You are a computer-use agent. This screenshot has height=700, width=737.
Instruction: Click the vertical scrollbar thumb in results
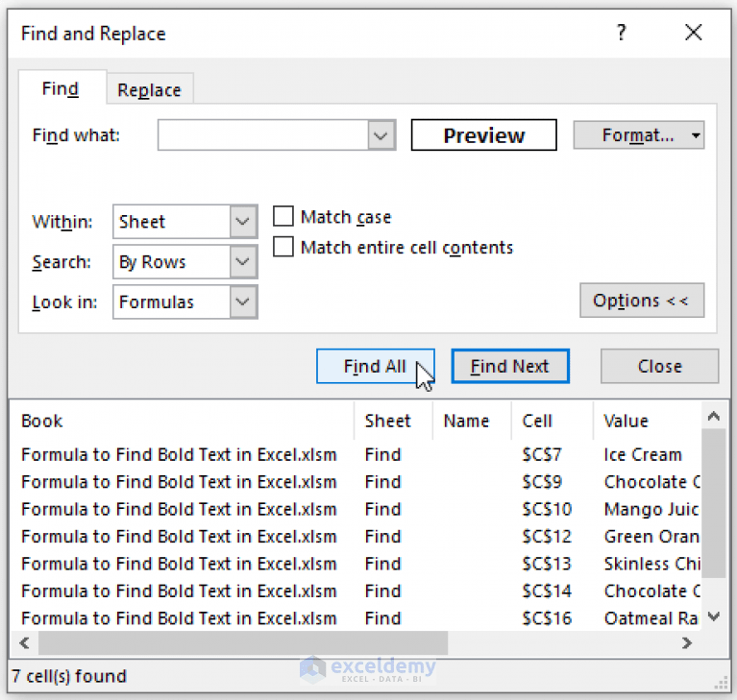[714, 503]
